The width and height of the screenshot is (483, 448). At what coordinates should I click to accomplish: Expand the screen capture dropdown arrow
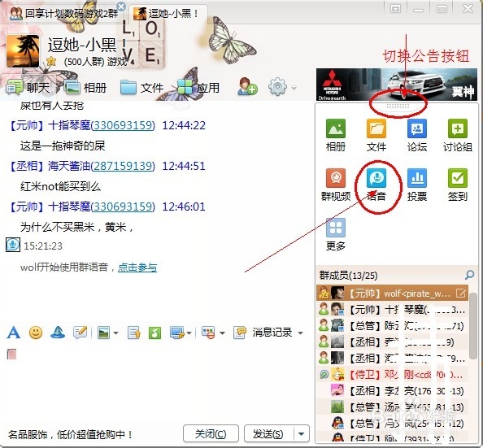point(189,333)
